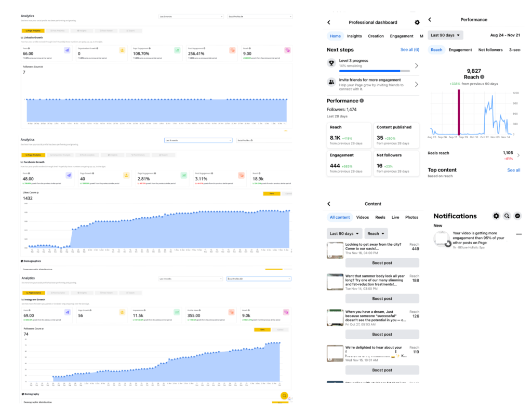The height and width of the screenshot is (411, 532).
Task: Click LinkedIn Posts paper-plane icon
Action: pyautogui.click(x=67, y=50)
